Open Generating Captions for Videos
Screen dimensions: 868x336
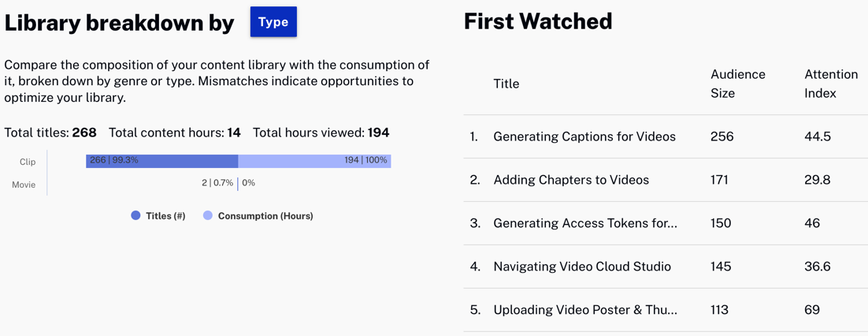[x=584, y=136]
